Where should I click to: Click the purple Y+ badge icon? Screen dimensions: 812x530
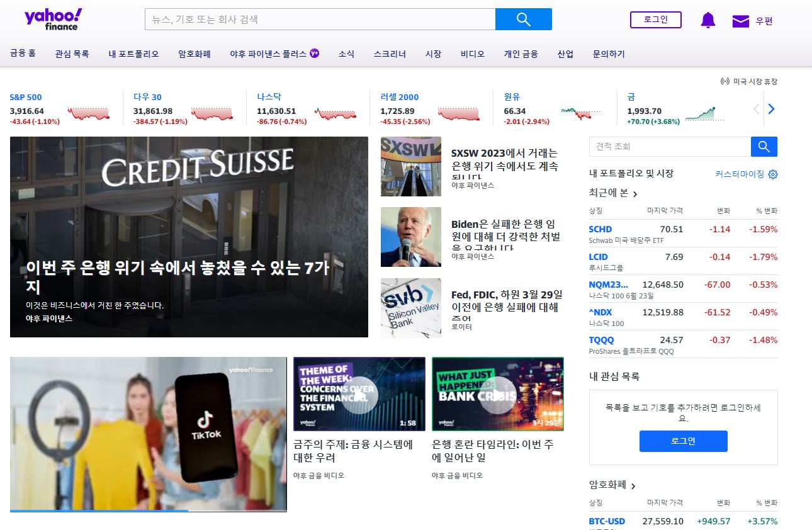click(x=315, y=54)
